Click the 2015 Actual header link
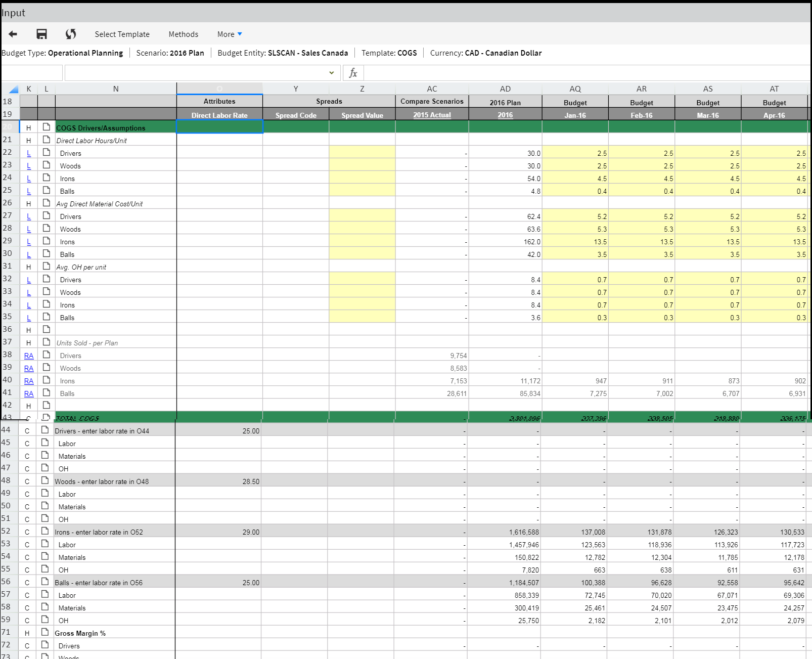 [x=432, y=115]
